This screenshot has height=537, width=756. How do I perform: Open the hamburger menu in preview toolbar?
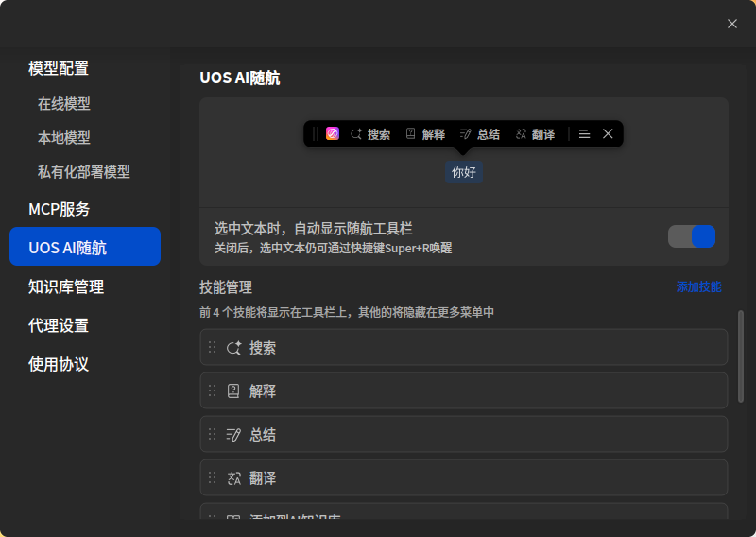click(584, 134)
